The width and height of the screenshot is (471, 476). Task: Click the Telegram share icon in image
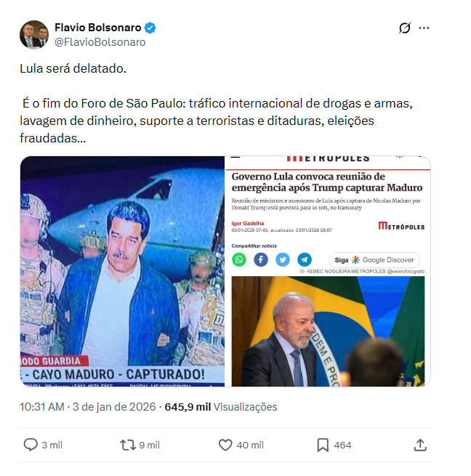[305, 259]
